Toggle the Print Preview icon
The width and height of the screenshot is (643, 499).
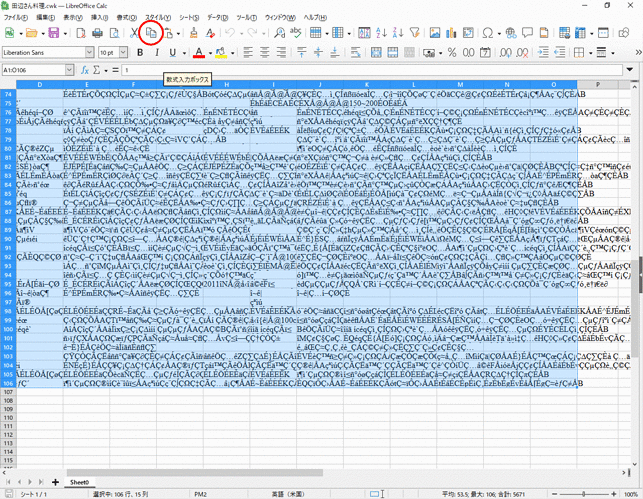pyautogui.click(x=115, y=33)
